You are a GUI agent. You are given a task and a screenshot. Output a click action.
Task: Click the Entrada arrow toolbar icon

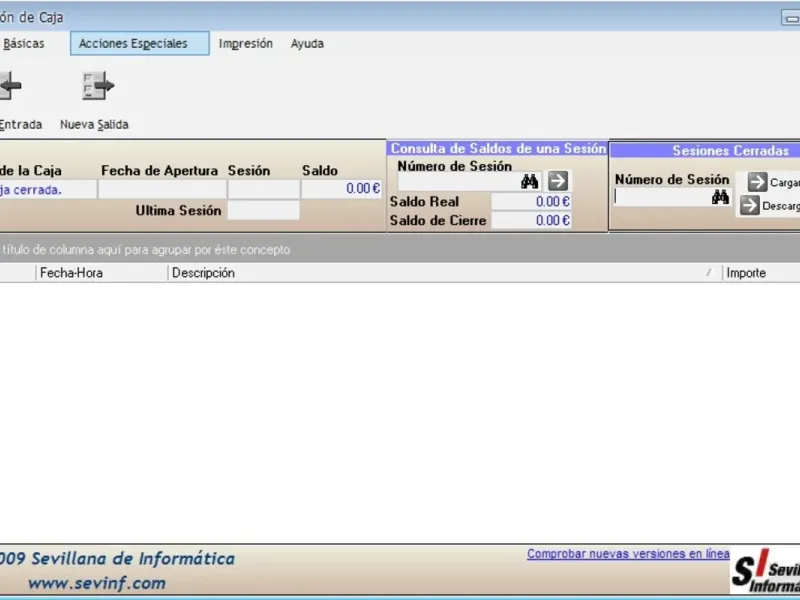coord(10,85)
